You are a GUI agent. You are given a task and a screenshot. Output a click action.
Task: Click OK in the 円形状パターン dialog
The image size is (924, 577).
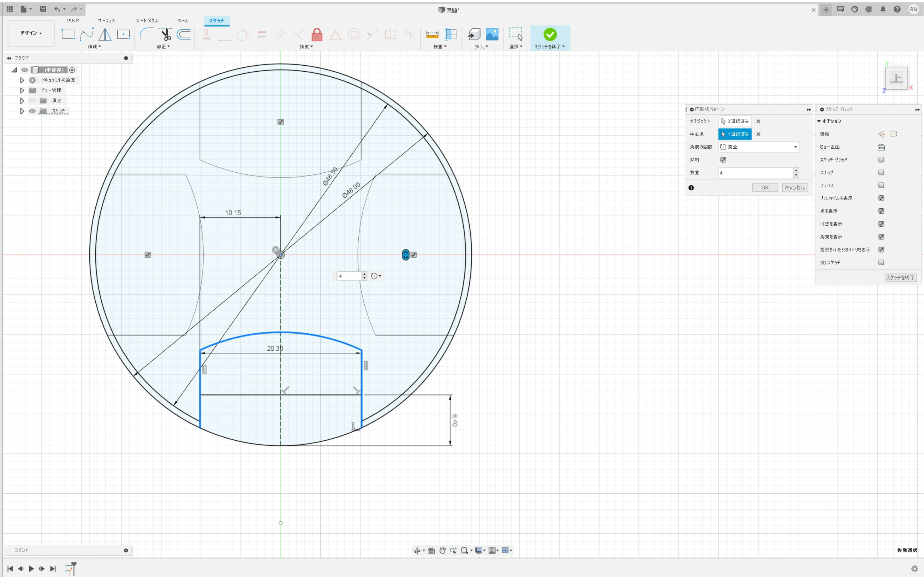[764, 187]
